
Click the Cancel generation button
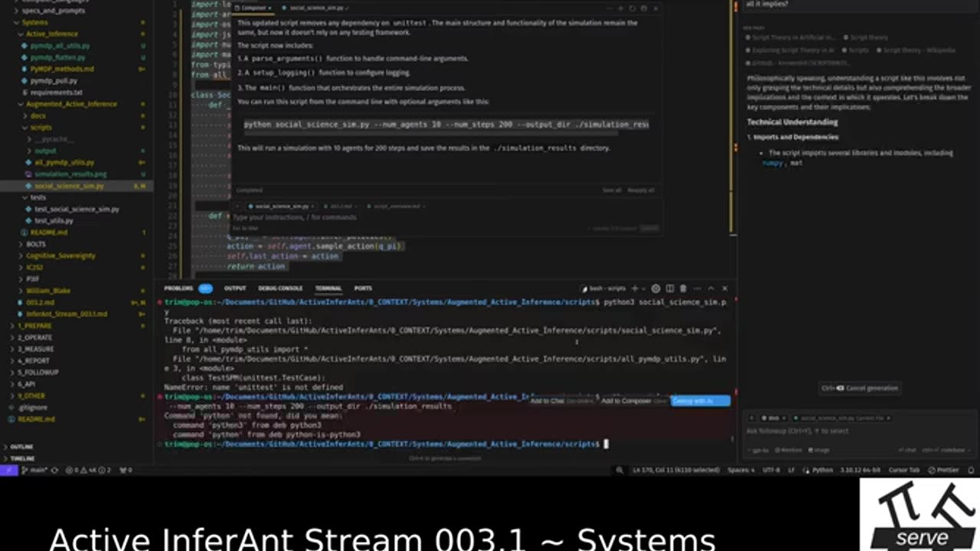tap(859, 388)
